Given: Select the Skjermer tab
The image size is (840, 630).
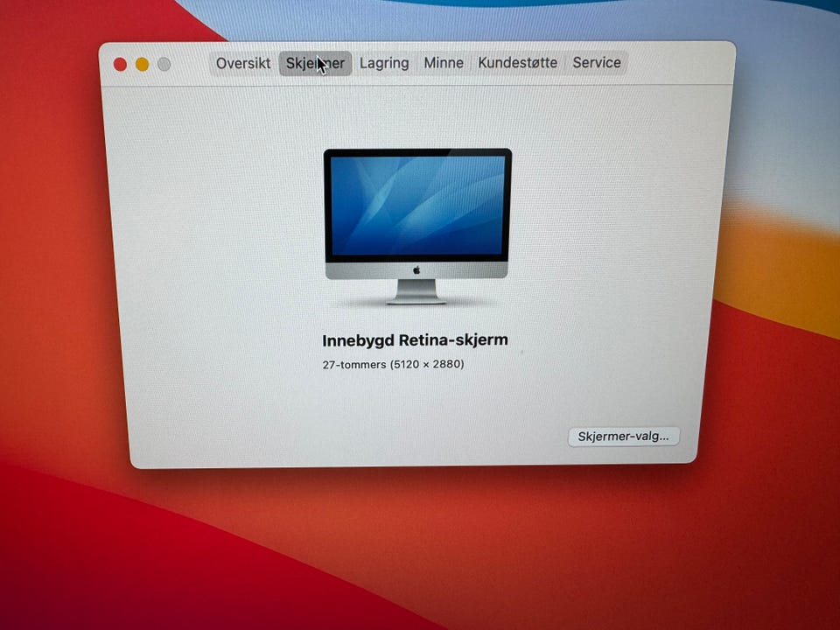Looking at the screenshot, I should coord(315,63).
